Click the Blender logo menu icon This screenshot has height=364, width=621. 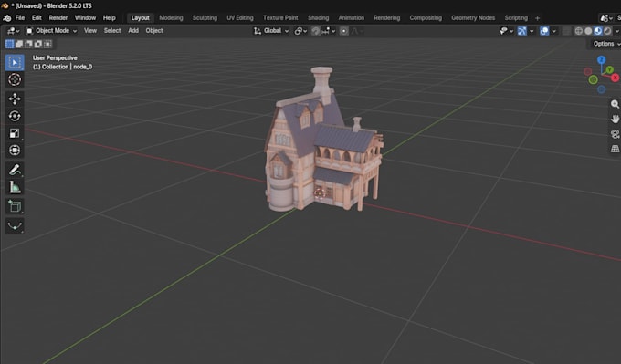pos(6,18)
